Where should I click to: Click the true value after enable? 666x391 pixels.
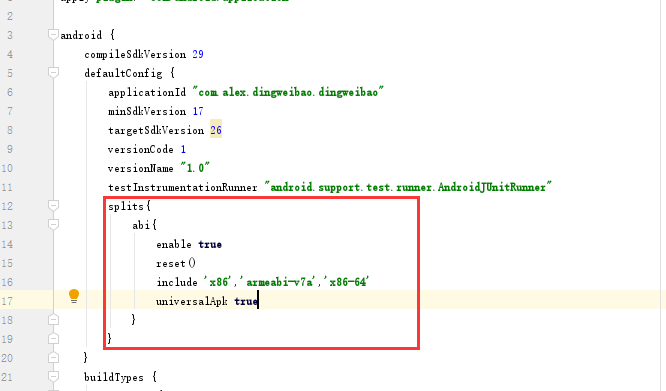[210, 245]
